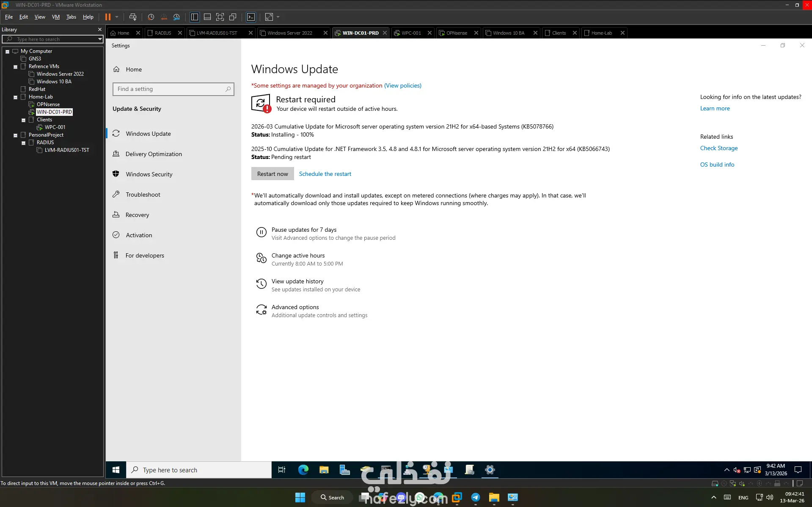Image resolution: width=812 pixels, height=507 pixels.
Task: Toggle the library sidebar view icon
Action: coord(195,17)
